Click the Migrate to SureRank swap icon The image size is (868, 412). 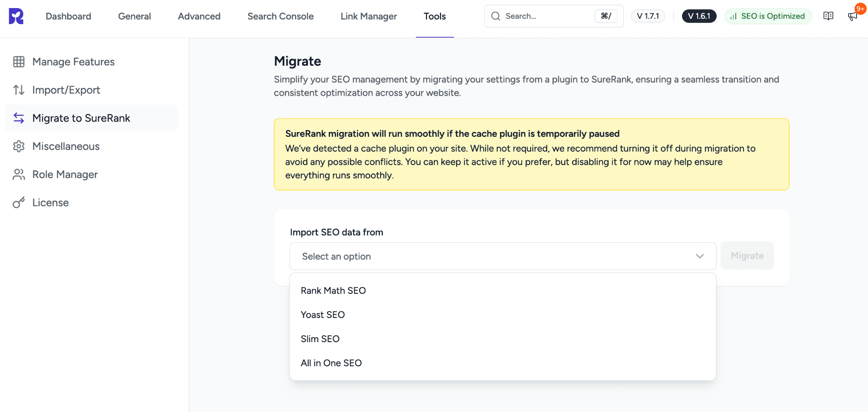click(19, 118)
